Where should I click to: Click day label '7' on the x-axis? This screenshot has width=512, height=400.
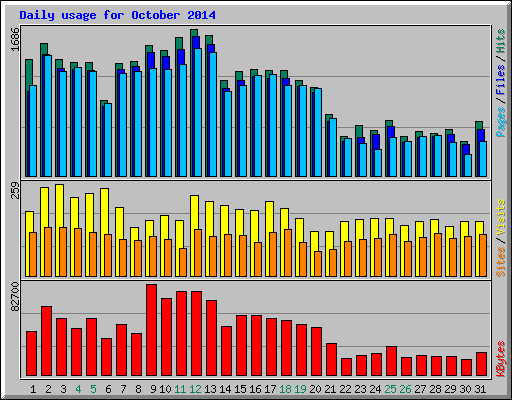pos(123,389)
